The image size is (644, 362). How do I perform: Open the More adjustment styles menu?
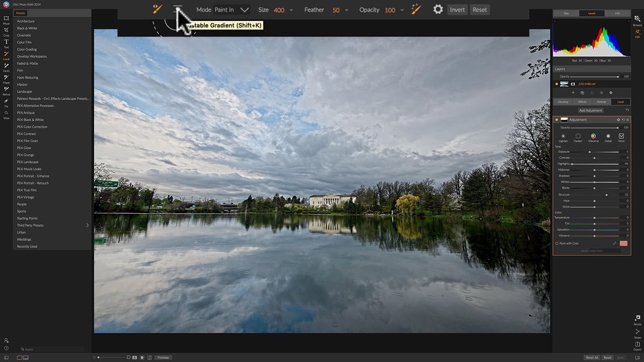621,137
